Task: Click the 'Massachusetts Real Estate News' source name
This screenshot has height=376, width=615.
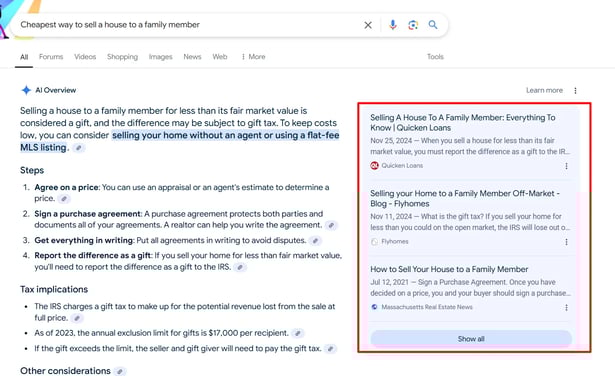Action: 427,307
